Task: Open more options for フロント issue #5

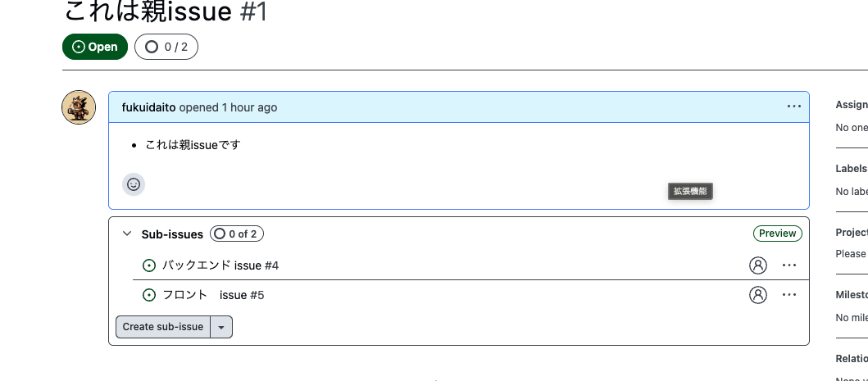Action: tap(789, 295)
